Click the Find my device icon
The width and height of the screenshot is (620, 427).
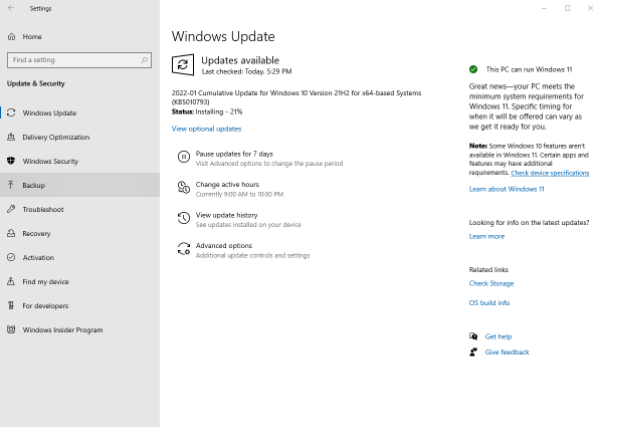(x=11, y=282)
